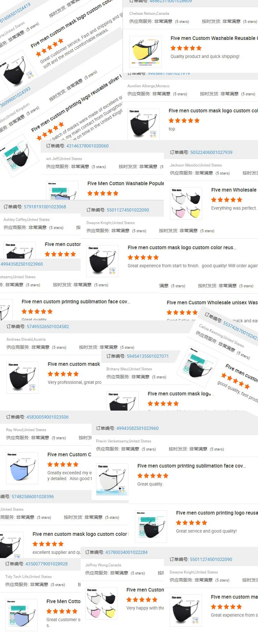Click the five stars above Great service review

[x=192, y=523]
